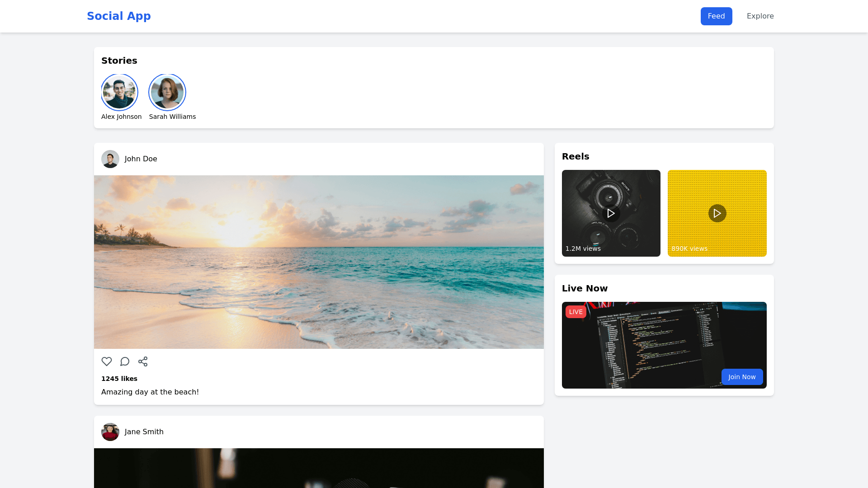Open John Doe's profile avatar

110,159
